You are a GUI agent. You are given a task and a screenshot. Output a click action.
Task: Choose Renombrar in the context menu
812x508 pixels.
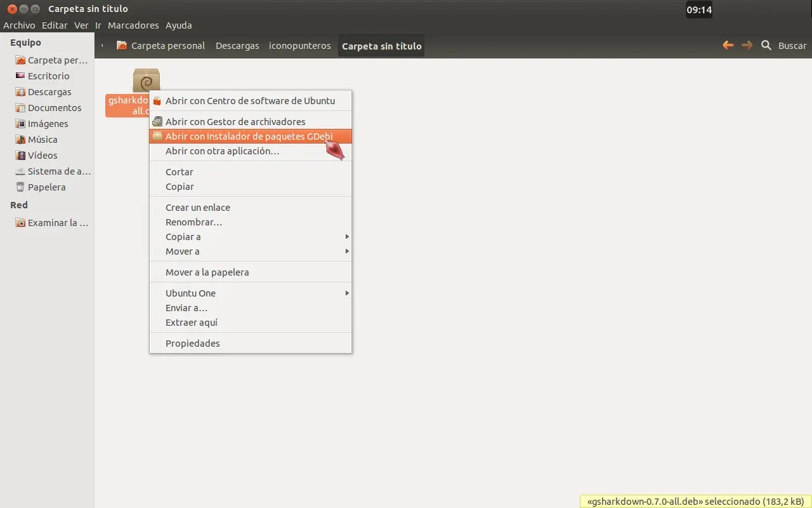pyautogui.click(x=251, y=222)
